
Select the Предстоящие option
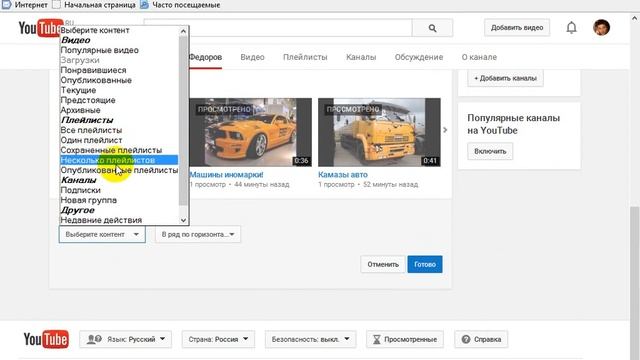coord(119,100)
